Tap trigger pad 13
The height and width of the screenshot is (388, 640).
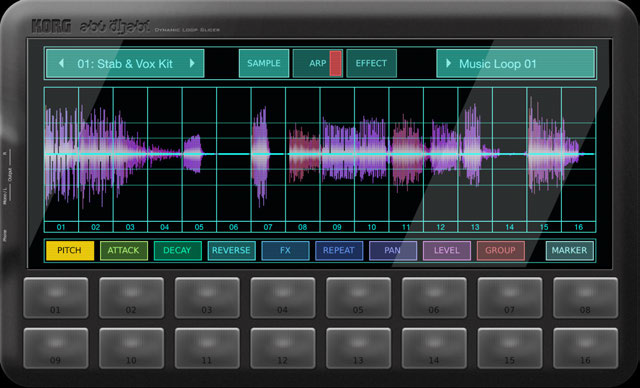pos(358,348)
